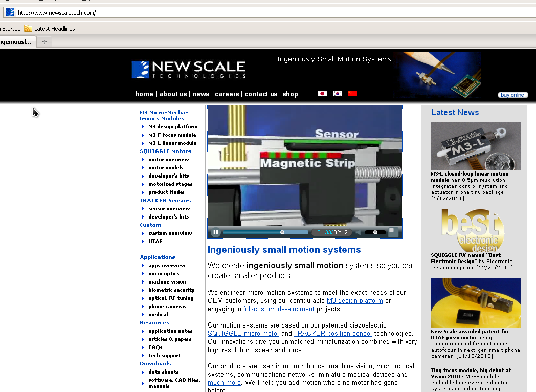Open the FAQs link
Viewport: 536px width, 392px height.
click(x=155, y=347)
